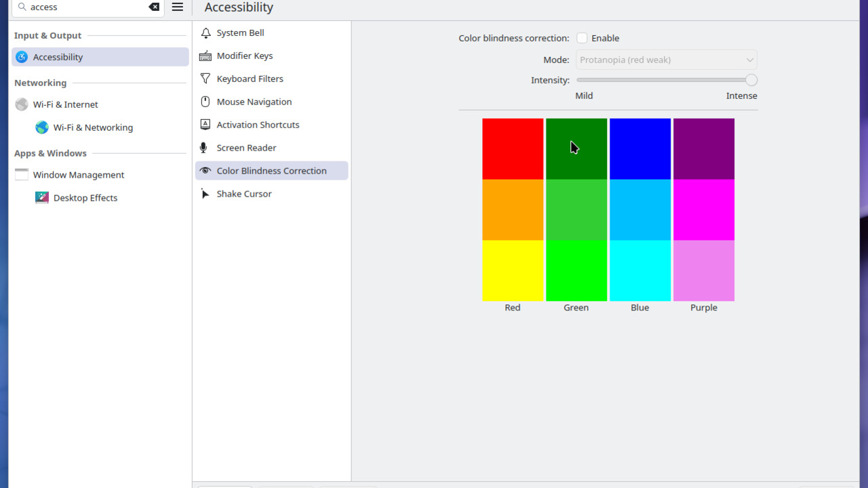The height and width of the screenshot is (488, 868).
Task: Open Wi-Fi & Networking entry
Action: [x=100, y=127]
